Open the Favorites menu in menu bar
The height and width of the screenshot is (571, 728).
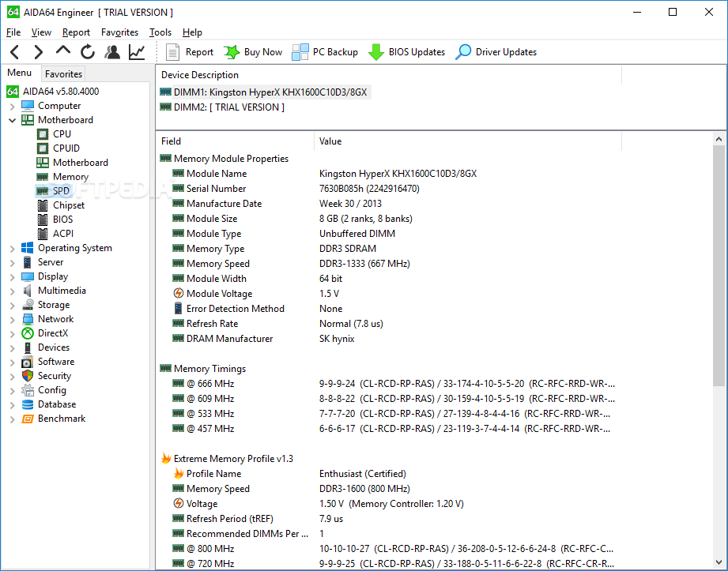pos(120,32)
